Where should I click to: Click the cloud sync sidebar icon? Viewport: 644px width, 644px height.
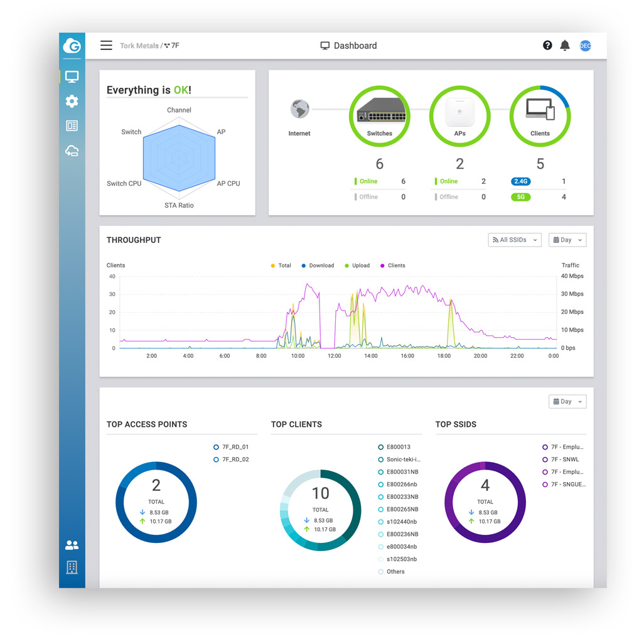click(72, 151)
